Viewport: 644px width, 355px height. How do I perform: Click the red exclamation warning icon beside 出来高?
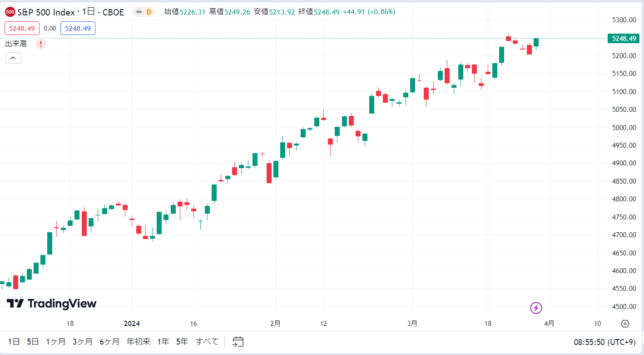[41, 44]
